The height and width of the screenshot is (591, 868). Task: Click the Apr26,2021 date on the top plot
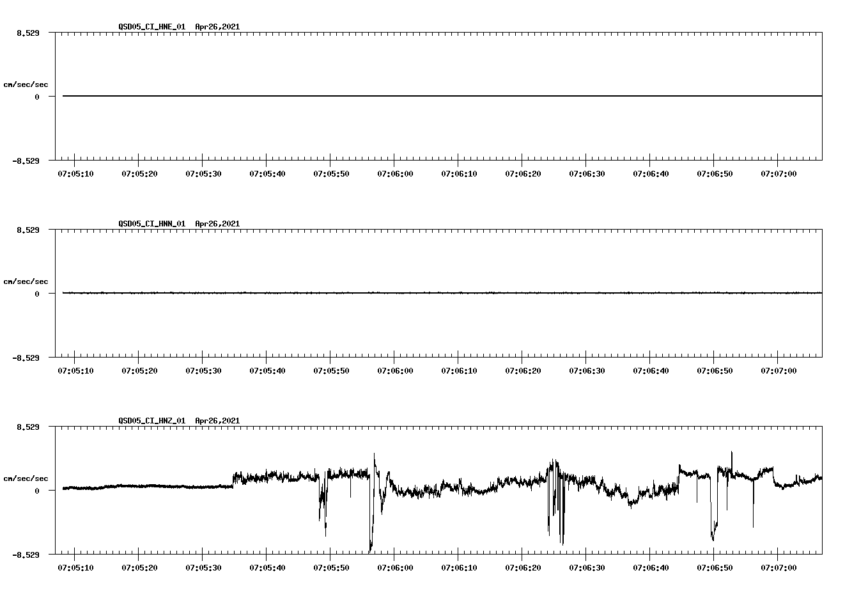click(217, 27)
